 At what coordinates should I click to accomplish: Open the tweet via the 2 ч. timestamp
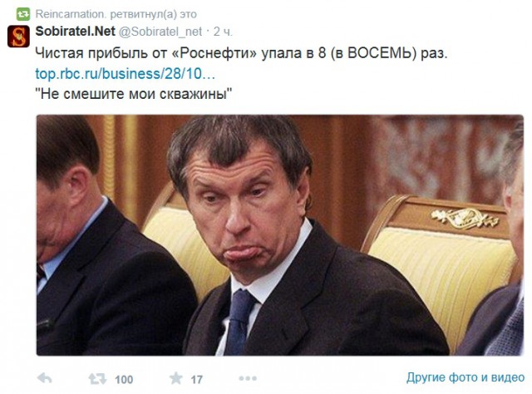223,32
